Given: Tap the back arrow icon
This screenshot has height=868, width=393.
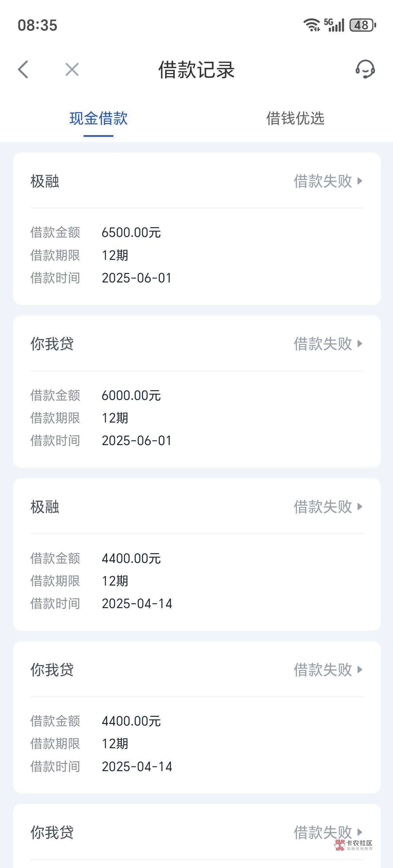Looking at the screenshot, I should tap(23, 70).
